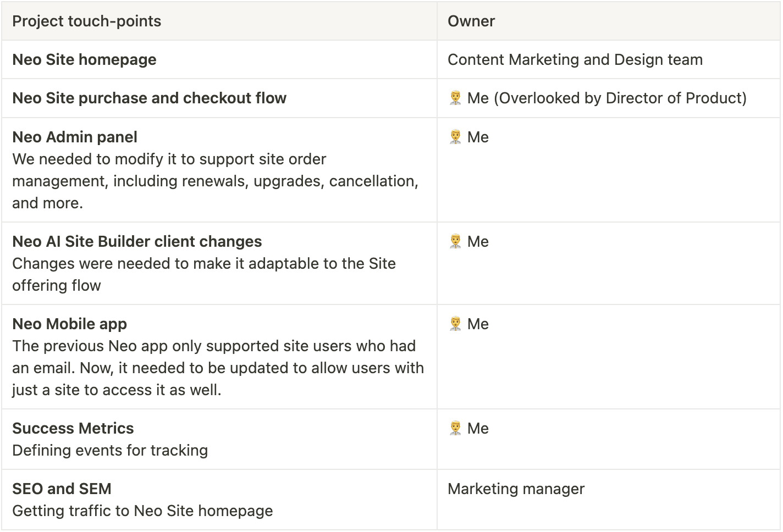Click the "Defining events for tracking" text
The height and width of the screenshot is (532, 783).
[x=110, y=450]
